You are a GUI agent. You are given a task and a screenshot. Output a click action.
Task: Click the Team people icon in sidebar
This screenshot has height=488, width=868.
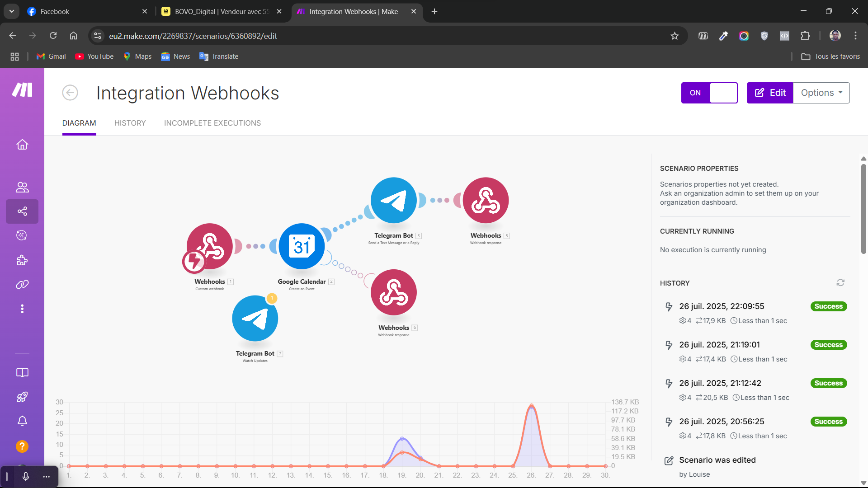(x=22, y=187)
